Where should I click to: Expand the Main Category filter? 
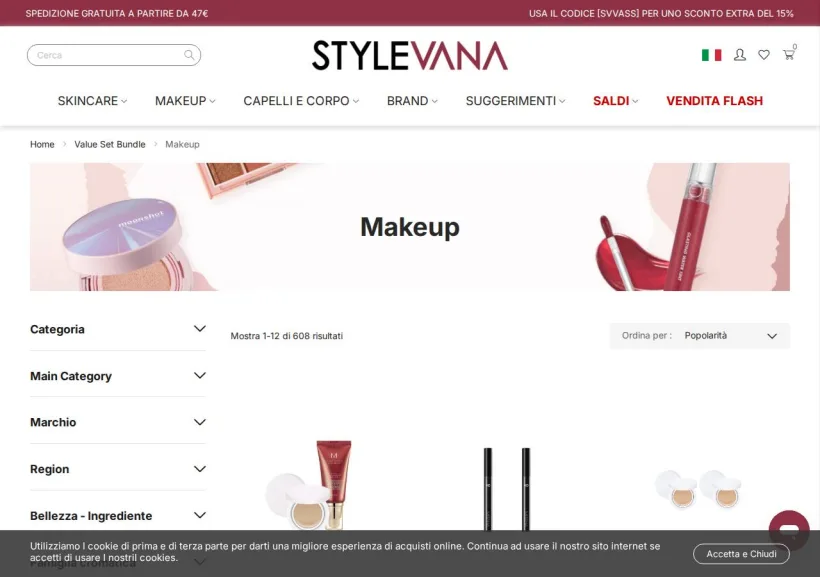118,376
